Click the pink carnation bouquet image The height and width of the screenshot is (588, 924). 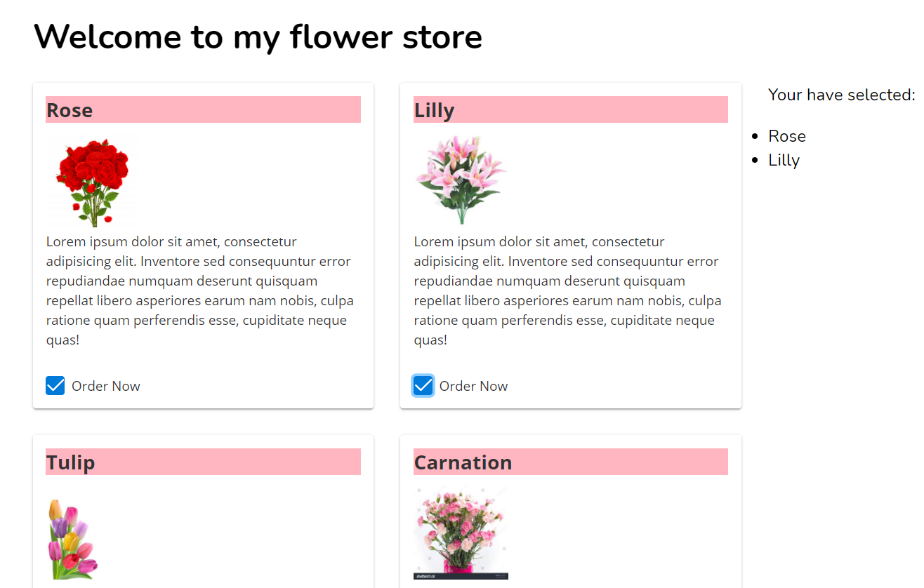pos(461,533)
